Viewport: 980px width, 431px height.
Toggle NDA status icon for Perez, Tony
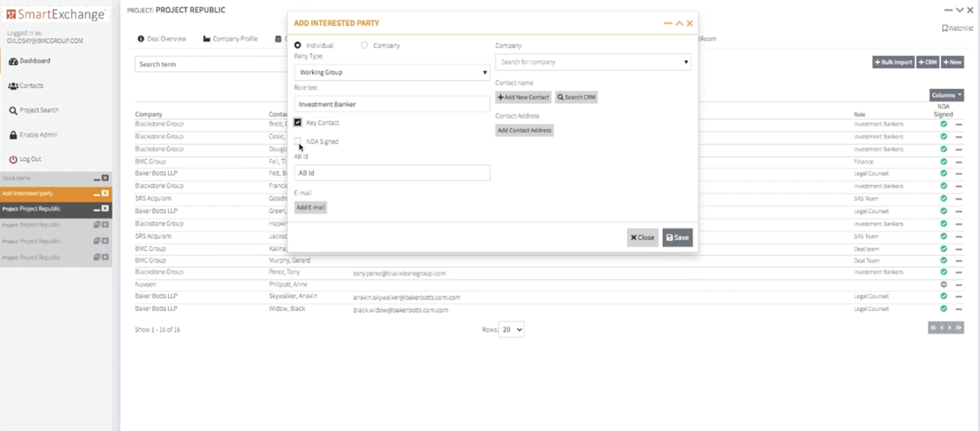tap(943, 272)
